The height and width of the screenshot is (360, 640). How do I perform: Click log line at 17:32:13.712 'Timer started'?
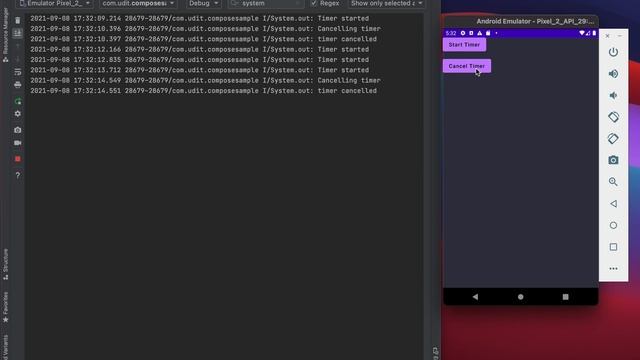point(200,70)
